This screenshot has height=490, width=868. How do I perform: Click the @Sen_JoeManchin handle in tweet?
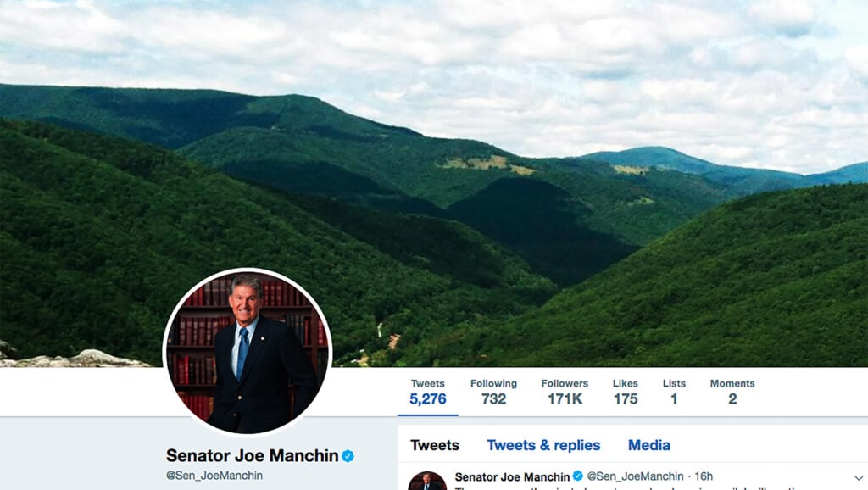tap(635, 476)
